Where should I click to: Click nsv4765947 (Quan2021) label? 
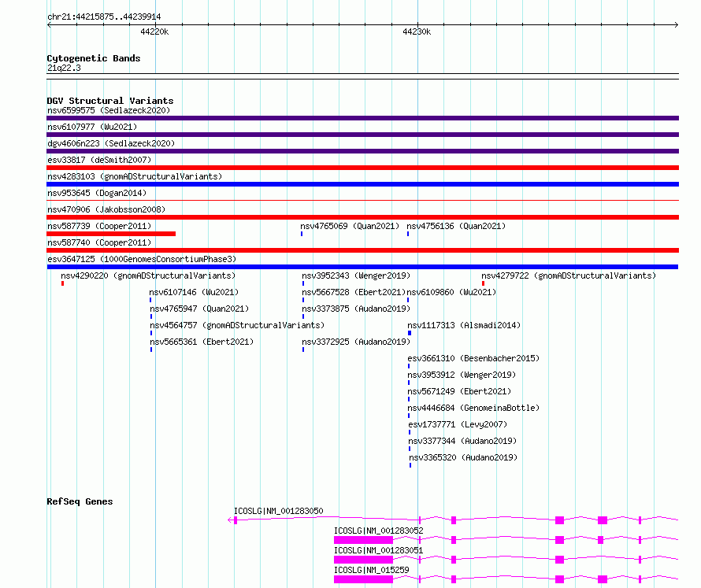click(x=199, y=309)
